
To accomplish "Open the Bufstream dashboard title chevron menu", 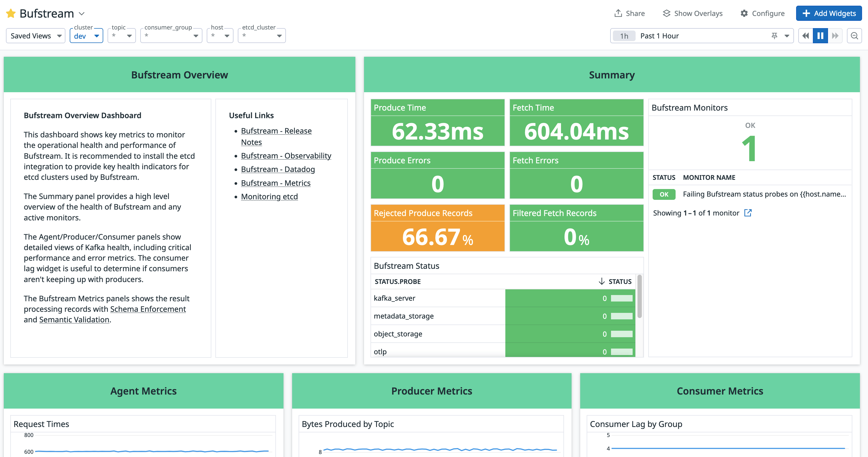I will [82, 14].
